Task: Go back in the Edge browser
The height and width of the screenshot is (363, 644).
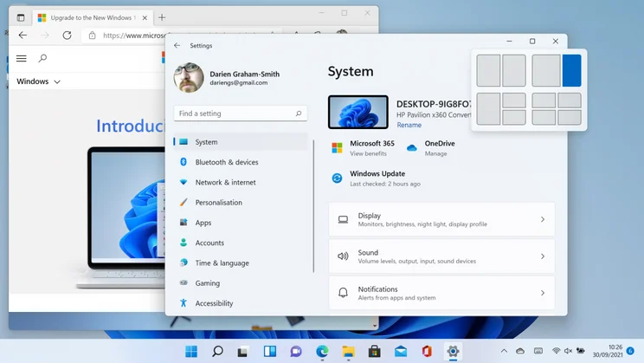Action: [23, 36]
